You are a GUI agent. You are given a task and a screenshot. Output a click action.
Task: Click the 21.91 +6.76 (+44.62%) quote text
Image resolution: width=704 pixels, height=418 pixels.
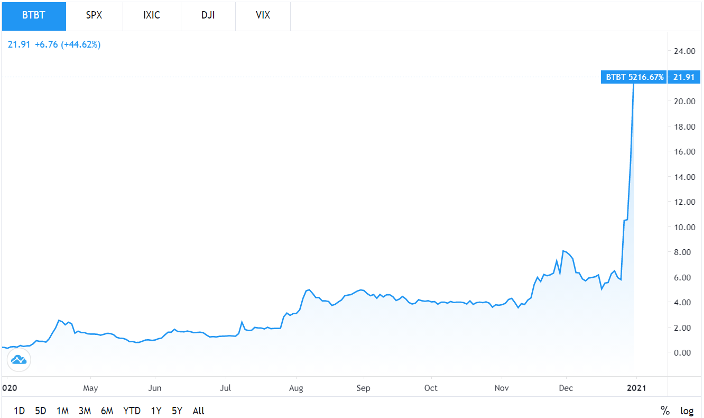pyautogui.click(x=54, y=44)
